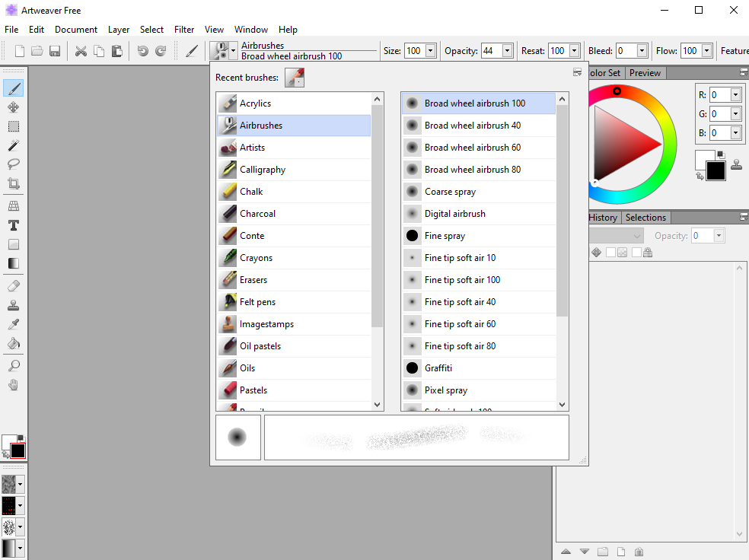This screenshot has height=560, width=749.
Task: Open the Bleed dropdown
Action: coord(642,51)
